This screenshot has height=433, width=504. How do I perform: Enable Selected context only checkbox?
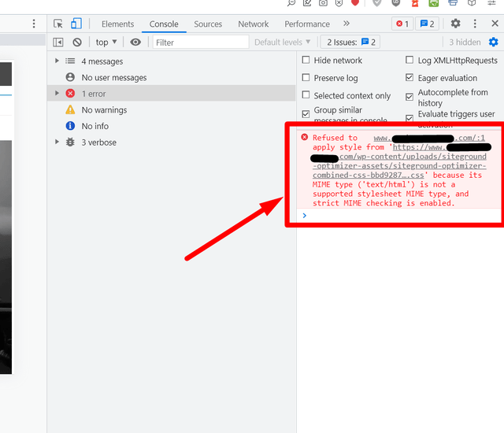[x=306, y=95]
